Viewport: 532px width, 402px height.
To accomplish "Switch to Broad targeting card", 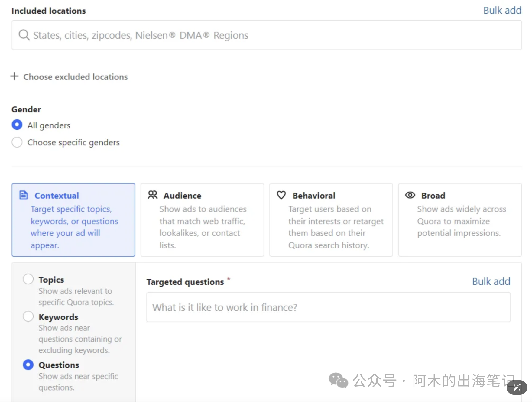I will click(x=460, y=220).
